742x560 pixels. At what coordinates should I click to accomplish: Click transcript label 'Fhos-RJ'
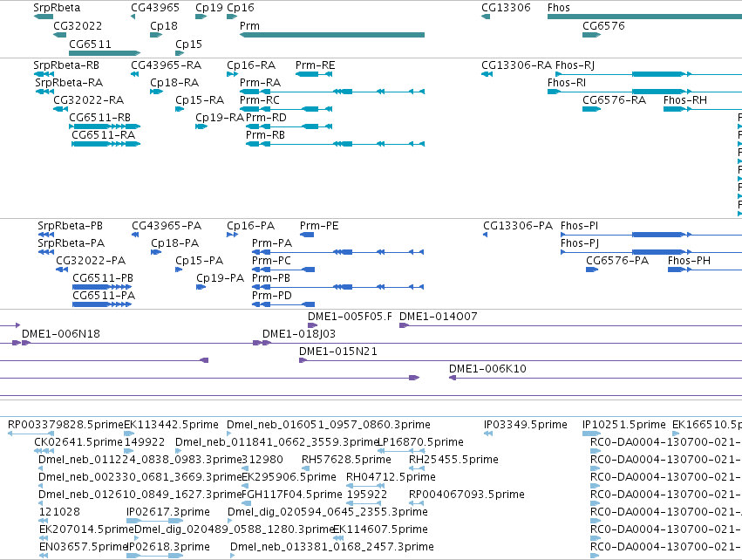coord(575,65)
